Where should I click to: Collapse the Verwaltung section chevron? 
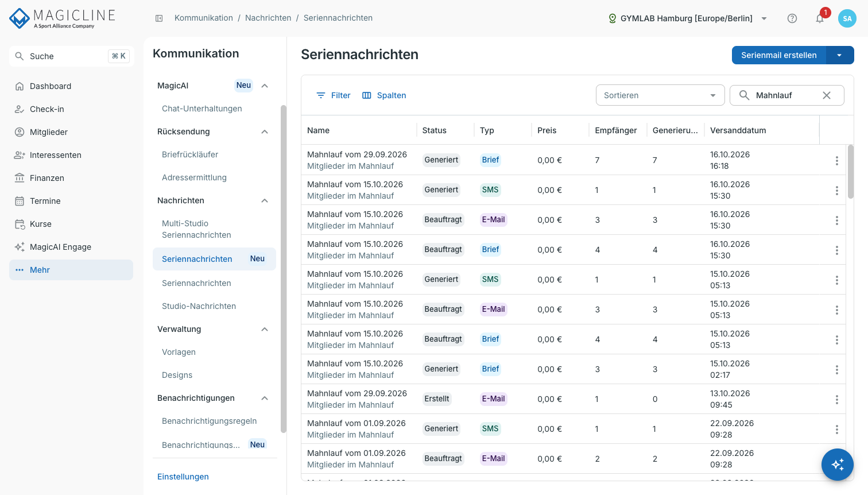pos(265,329)
